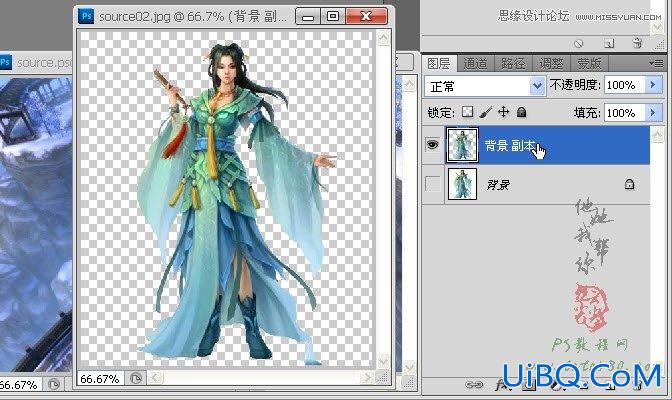Minimize the source02.jpg document window
The image size is (672, 400).
coord(308,17)
